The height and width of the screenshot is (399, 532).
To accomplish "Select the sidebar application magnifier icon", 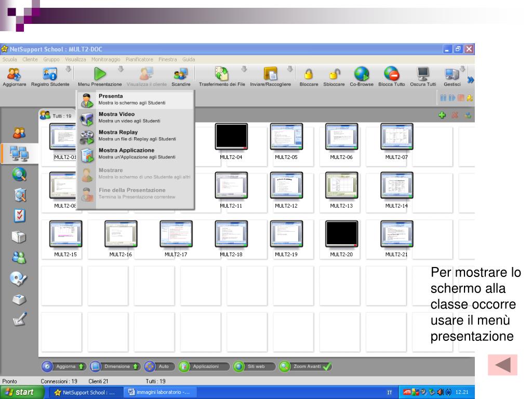I will pyautogui.click(x=20, y=195).
